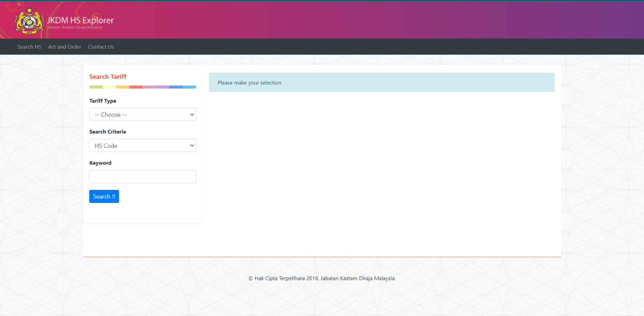This screenshot has height=316, width=644.
Task: Expand the Tariff Type dropdown
Action: click(143, 114)
